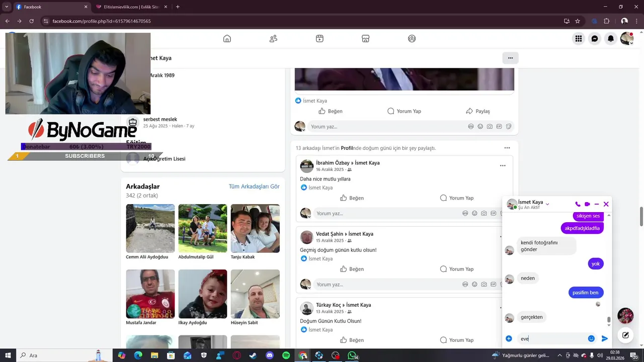Like İbrahim Özbay's birthday post
This screenshot has width=644, height=362.
[352, 198]
